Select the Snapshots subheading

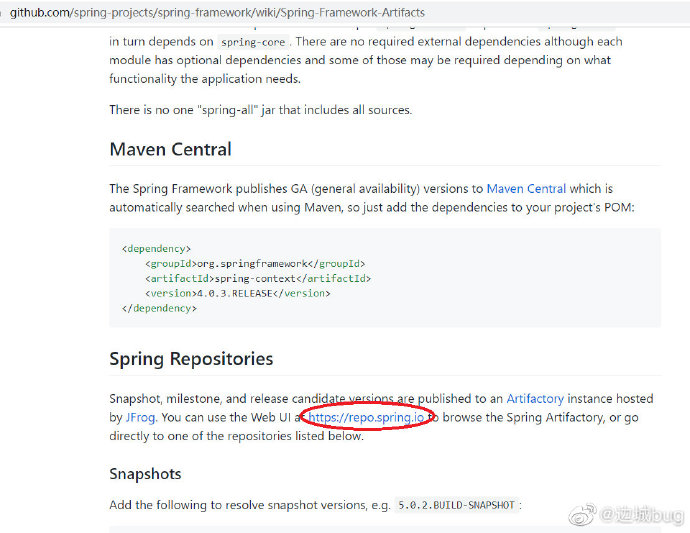tap(145, 474)
